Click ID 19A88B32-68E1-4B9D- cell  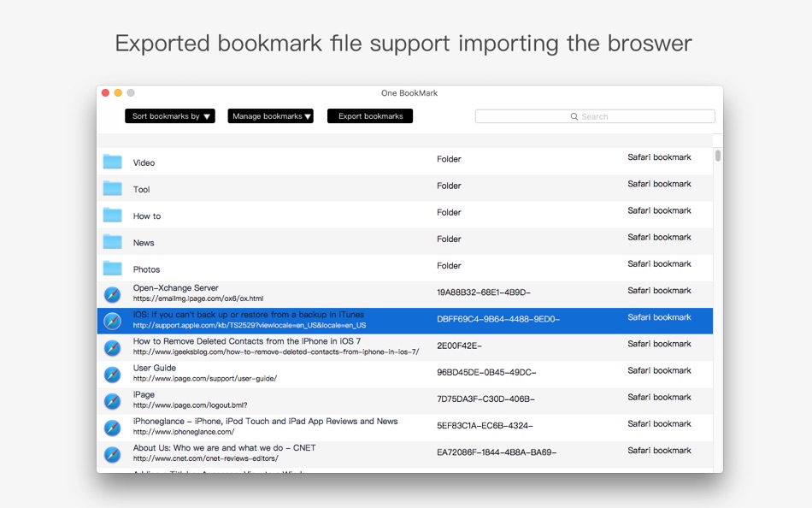[x=484, y=292]
